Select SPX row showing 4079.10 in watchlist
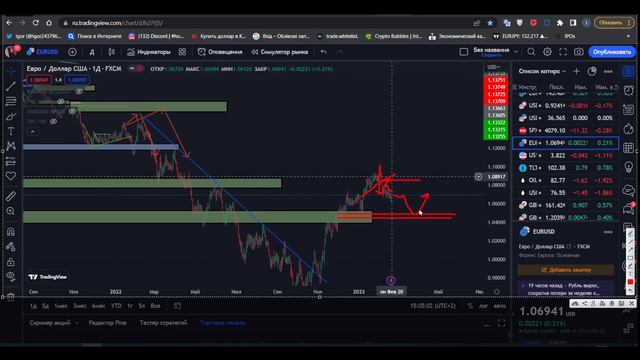This screenshot has height=360, width=640. pyautogui.click(x=566, y=131)
